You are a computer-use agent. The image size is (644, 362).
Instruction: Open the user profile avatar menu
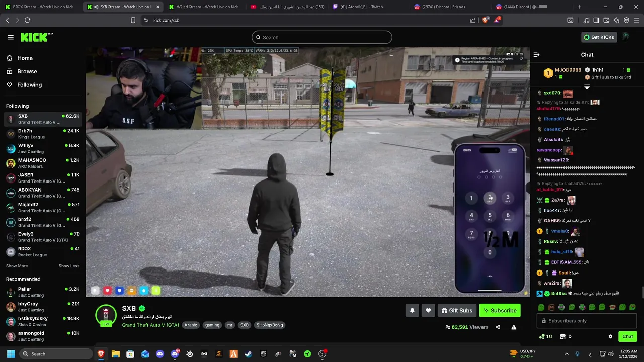(626, 37)
